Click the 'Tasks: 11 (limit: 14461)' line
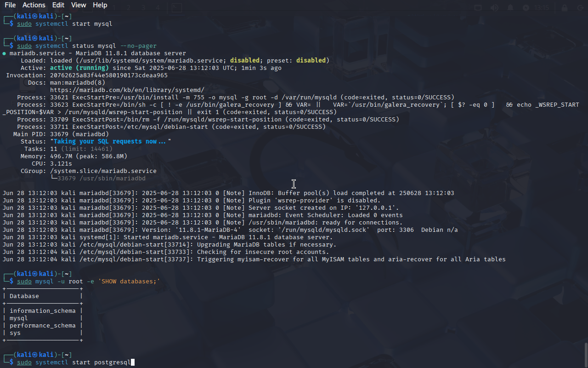This screenshot has height=368, width=588. pos(68,149)
